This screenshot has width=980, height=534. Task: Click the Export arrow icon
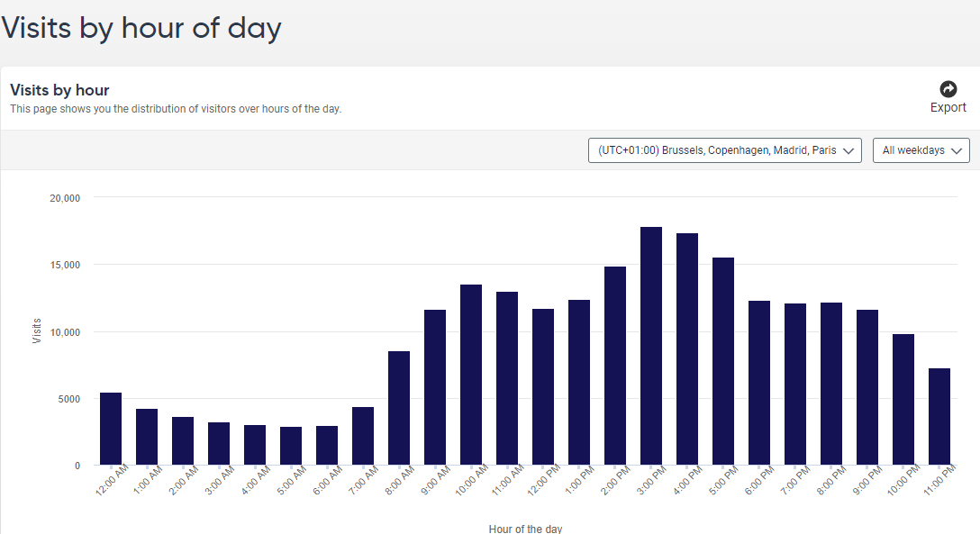pyautogui.click(x=948, y=88)
